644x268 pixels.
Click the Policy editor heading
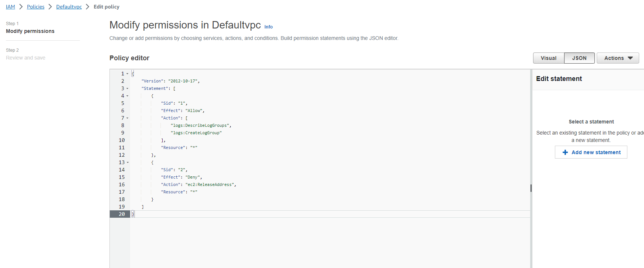coord(129,58)
